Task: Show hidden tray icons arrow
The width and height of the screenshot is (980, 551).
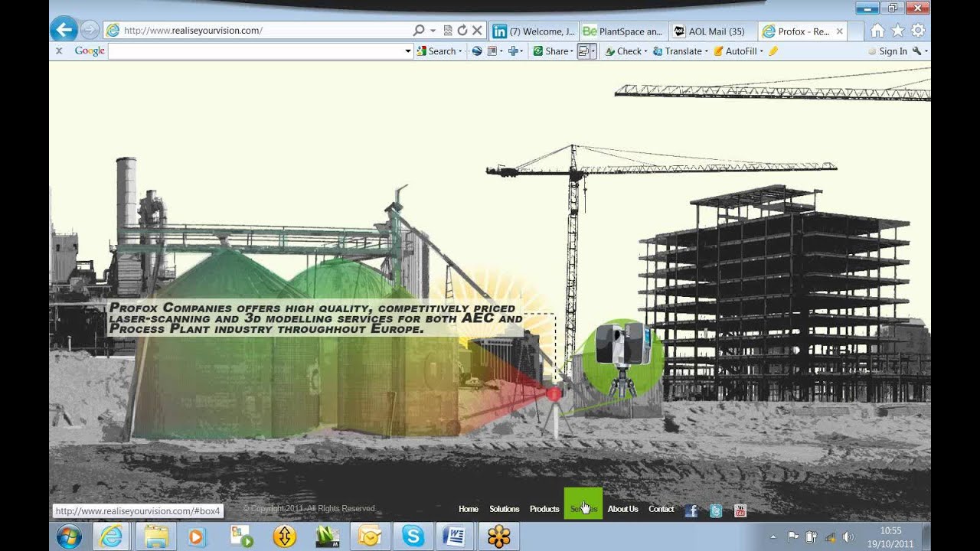Action: (773, 536)
